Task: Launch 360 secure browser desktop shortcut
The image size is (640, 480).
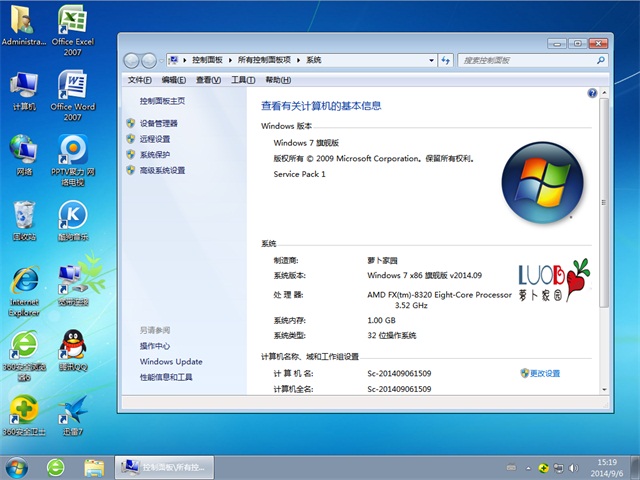Action: click(24, 356)
